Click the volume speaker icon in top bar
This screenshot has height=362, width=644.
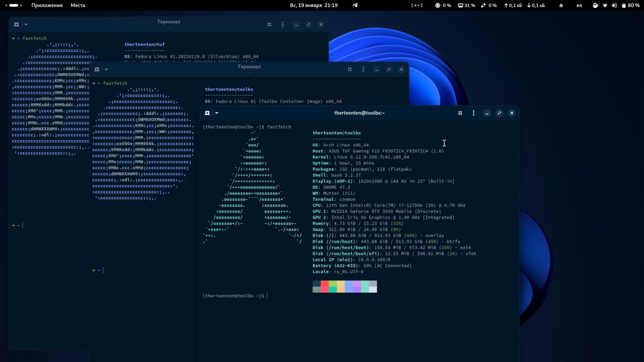point(614,5)
